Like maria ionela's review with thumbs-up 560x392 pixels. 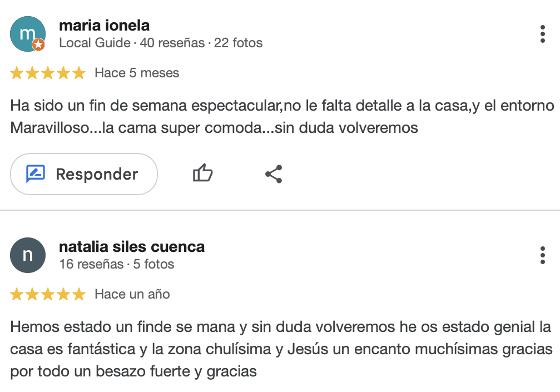pyautogui.click(x=202, y=174)
